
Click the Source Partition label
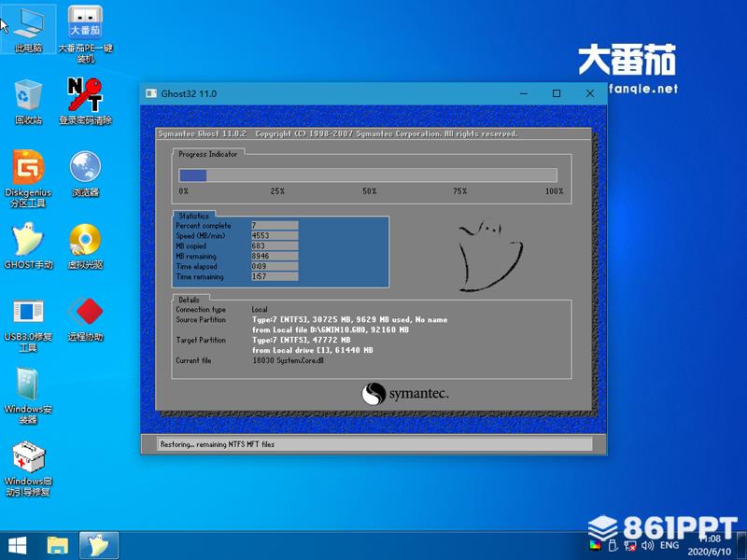[201, 319]
